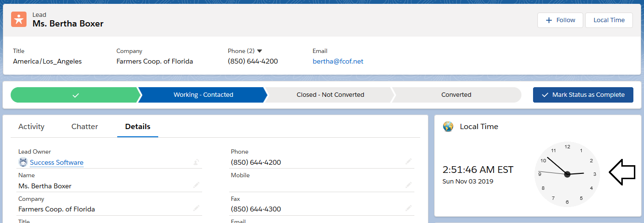The image size is (644, 223).
Task: Edit the Company field using pencil icon
Action: pyautogui.click(x=196, y=209)
